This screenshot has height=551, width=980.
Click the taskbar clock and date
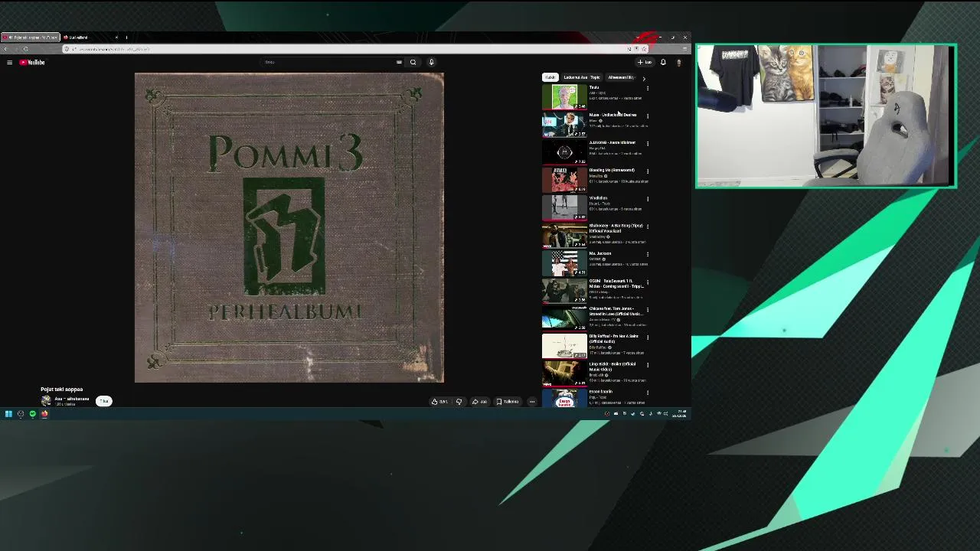pyautogui.click(x=680, y=414)
